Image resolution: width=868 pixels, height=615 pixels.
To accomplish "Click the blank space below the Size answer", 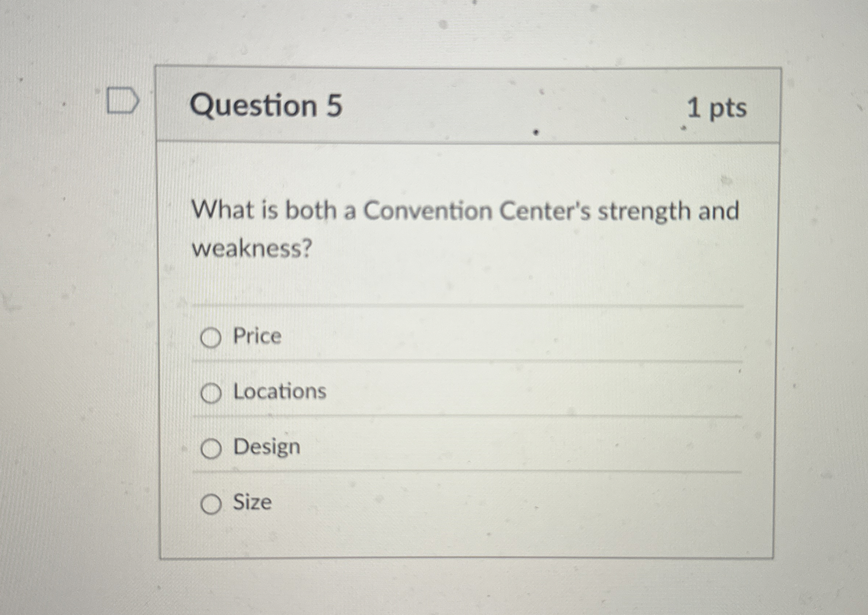I will 466,538.
